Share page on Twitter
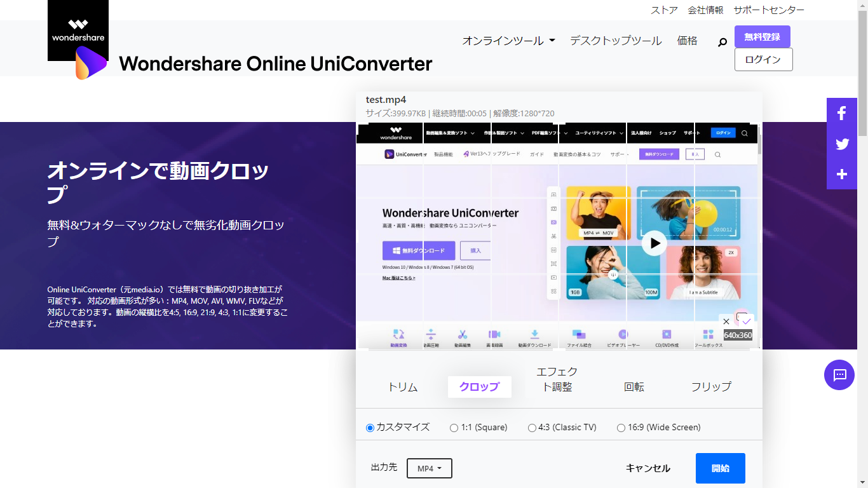 point(842,144)
